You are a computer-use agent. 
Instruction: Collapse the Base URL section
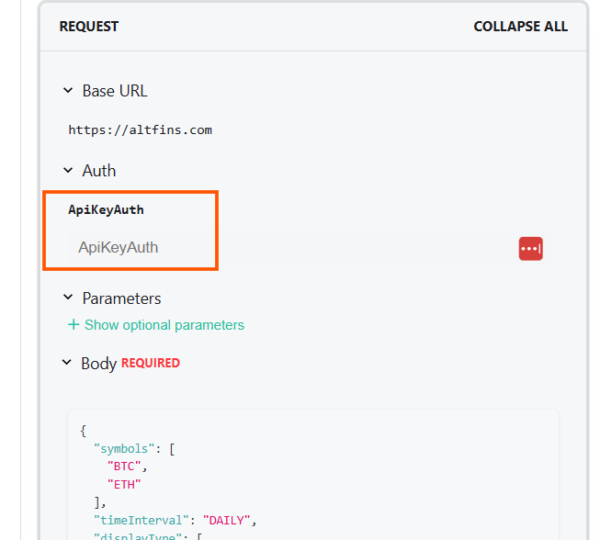coord(68,91)
